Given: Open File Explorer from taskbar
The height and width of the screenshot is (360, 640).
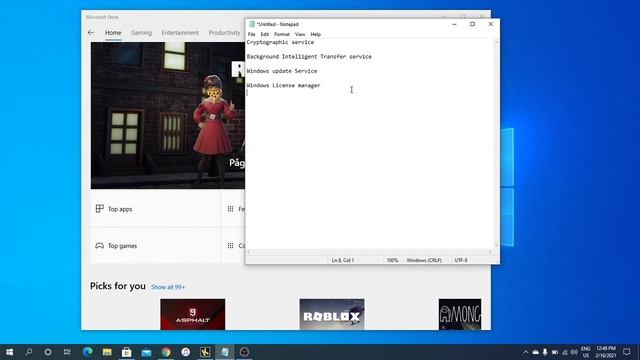Looking at the screenshot, I should (107, 352).
